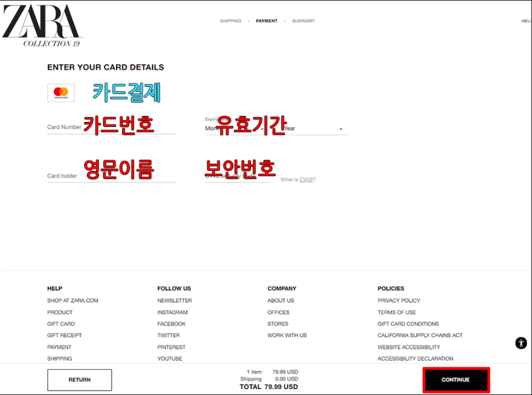This screenshot has height=395, width=532.
Task: Open CALIFORNIA SUPPLY CHAINS ACT link
Action: [x=420, y=335]
